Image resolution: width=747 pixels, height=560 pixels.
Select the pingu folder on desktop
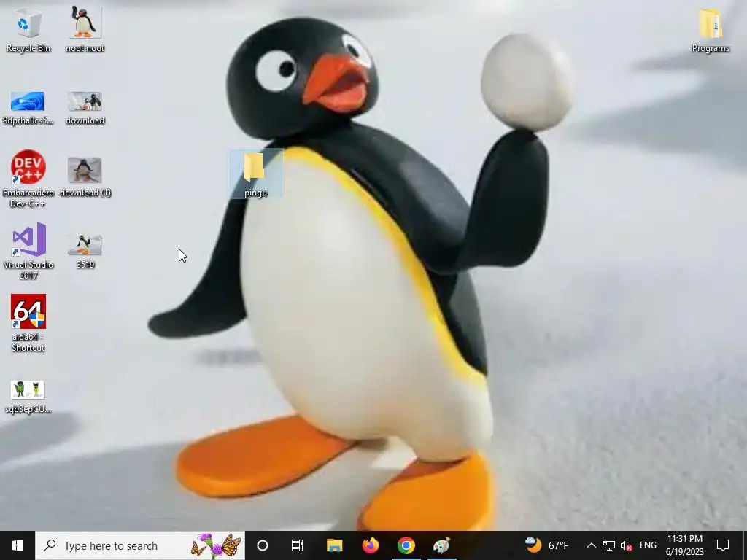[x=255, y=174]
